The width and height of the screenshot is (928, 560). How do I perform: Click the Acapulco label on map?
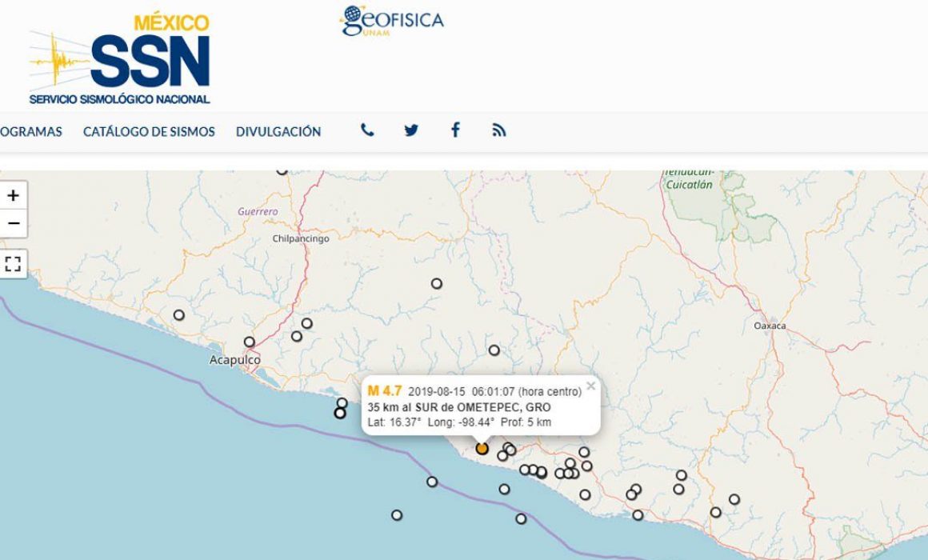(235, 360)
